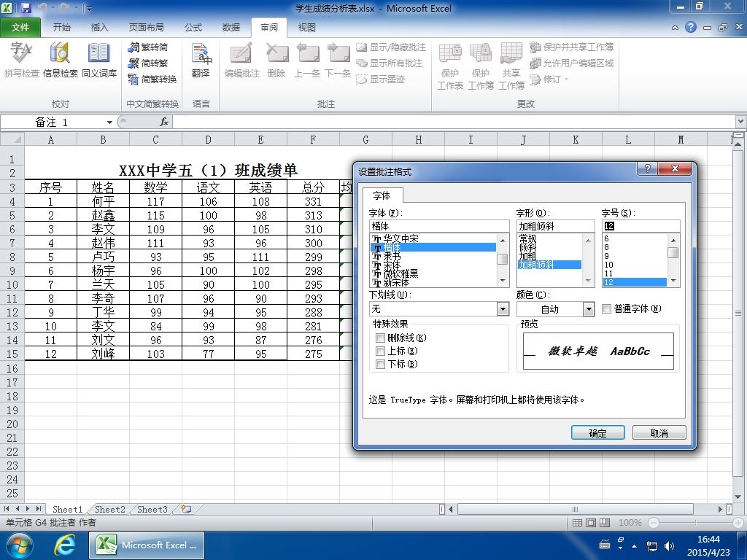747x560 pixels.
Task: Go to next comment 下一条
Action: (x=338, y=60)
